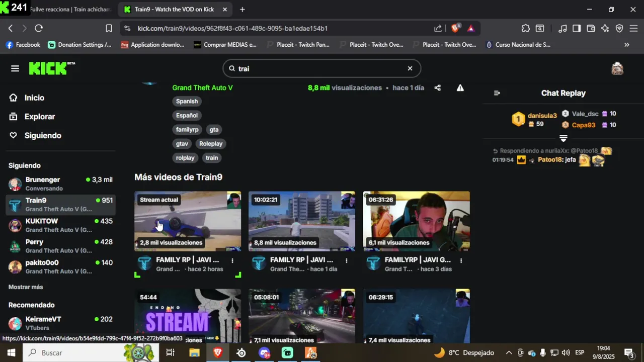Collapse the Chat Replay panel
This screenshot has height=362, width=644.
click(x=497, y=93)
